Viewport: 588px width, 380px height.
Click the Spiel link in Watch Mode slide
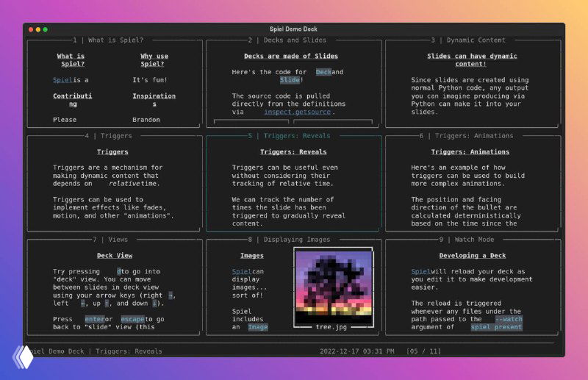(x=420, y=271)
